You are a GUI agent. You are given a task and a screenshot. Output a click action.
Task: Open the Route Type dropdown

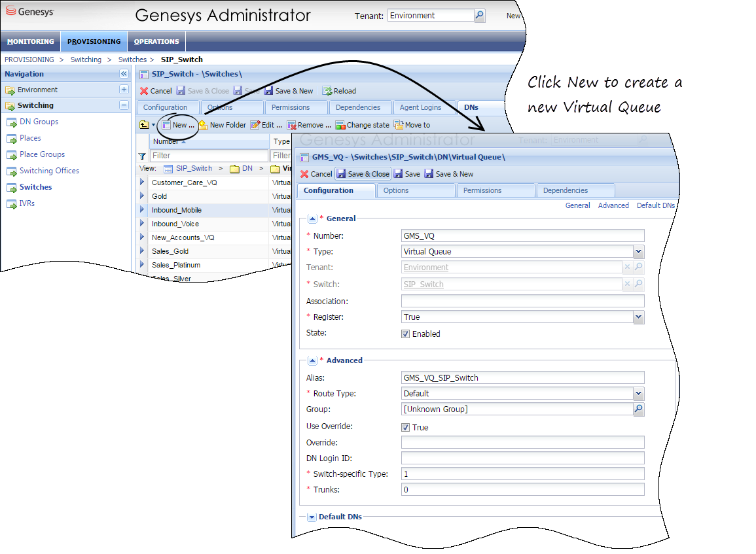tap(638, 394)
